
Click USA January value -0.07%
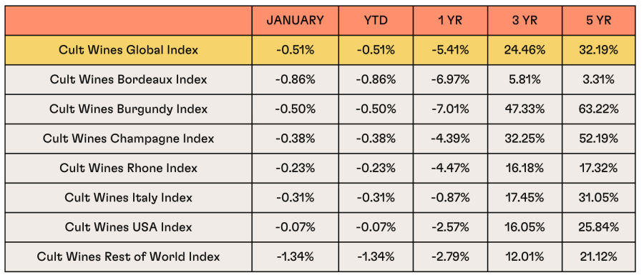pyautogui.click(x=295, y=227)
